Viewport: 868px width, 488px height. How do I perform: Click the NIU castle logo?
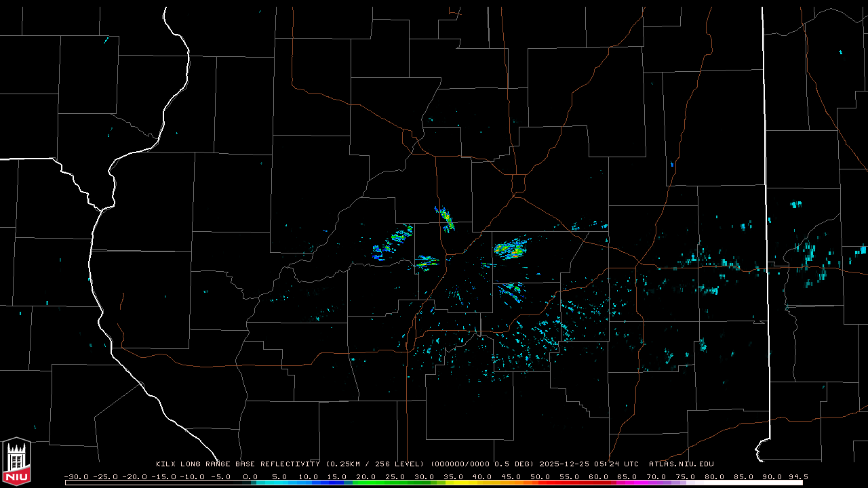16,462
